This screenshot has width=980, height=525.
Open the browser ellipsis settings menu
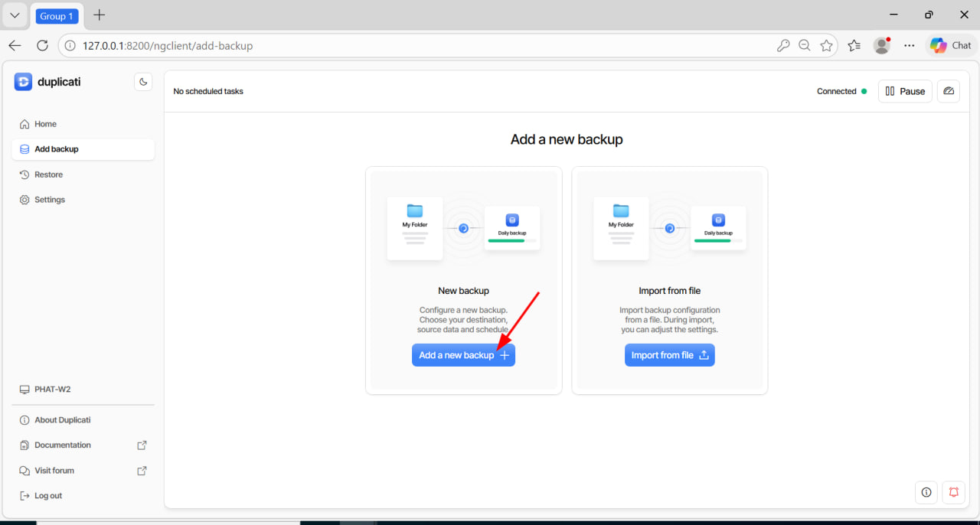click(x=909, y=45)
